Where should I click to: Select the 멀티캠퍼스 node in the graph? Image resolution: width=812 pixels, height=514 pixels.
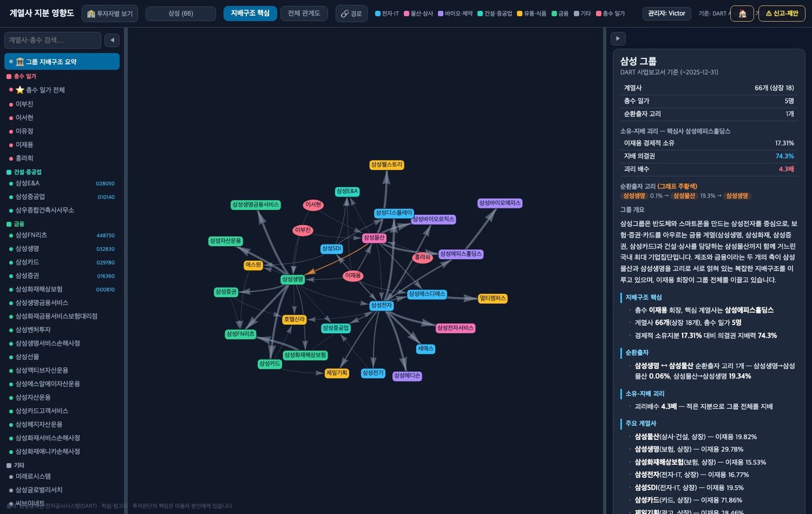492,298
